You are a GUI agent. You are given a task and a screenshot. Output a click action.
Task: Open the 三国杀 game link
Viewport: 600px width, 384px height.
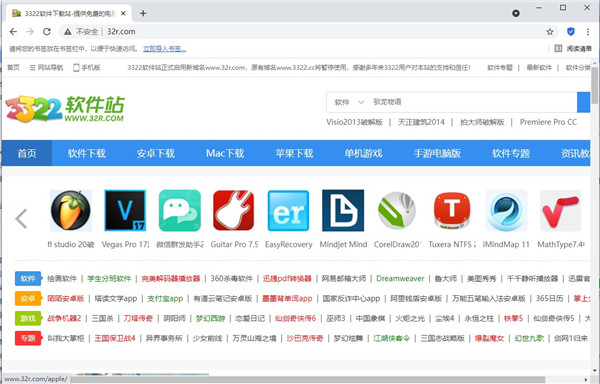pos(102,318)
